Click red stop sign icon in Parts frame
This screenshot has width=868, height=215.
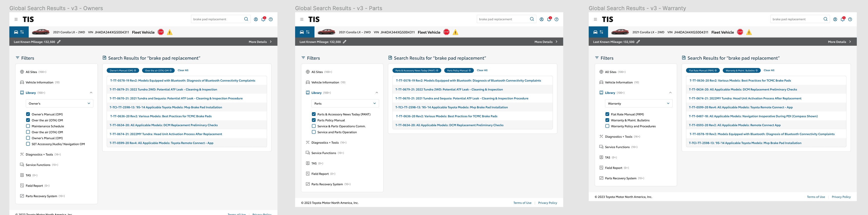[446, 32]
